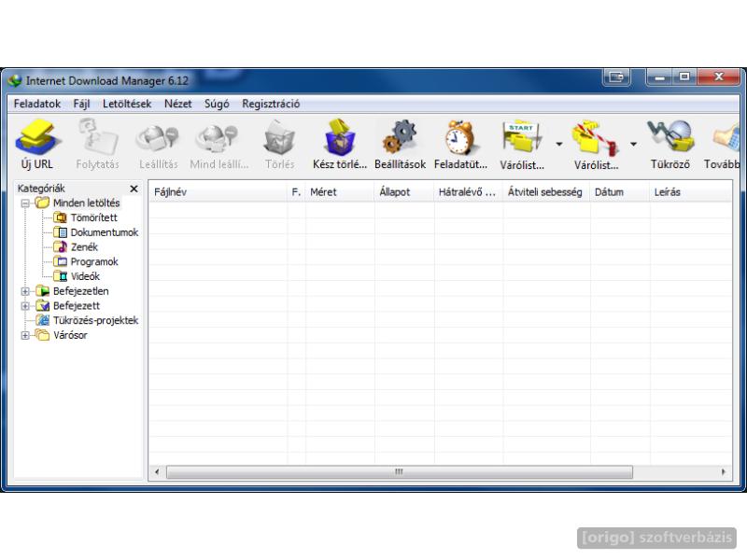Click the Tükrözés-projektek icon
Viewport: 747px width, 560px height.
click(42, 320)
